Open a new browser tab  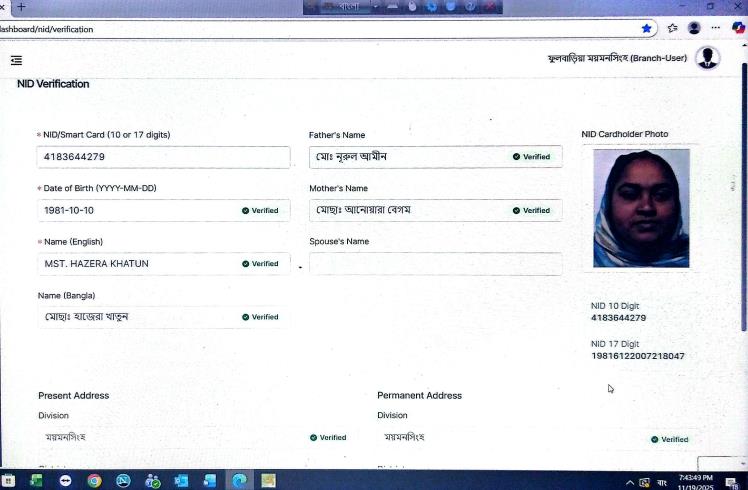point(21,7)
